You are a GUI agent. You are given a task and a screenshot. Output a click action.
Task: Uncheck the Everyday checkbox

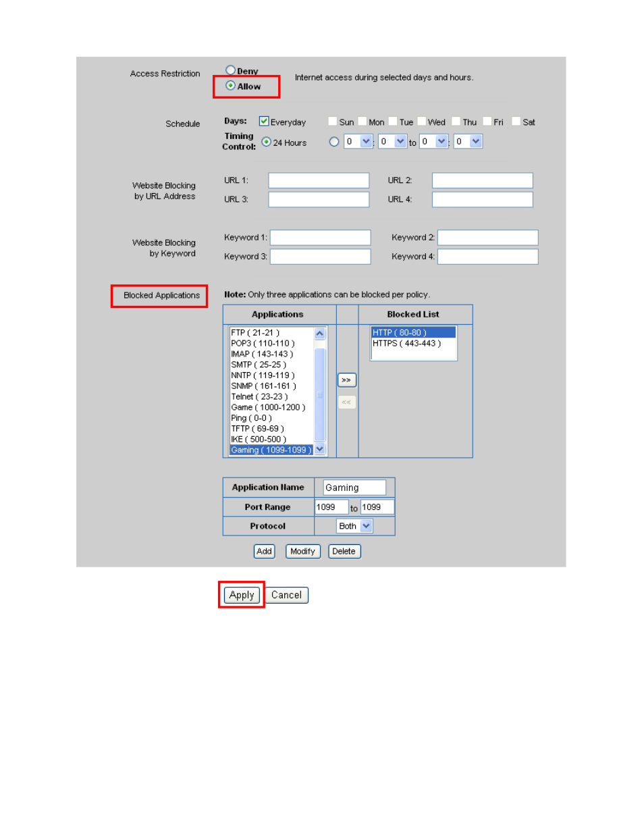click(264, 122)
